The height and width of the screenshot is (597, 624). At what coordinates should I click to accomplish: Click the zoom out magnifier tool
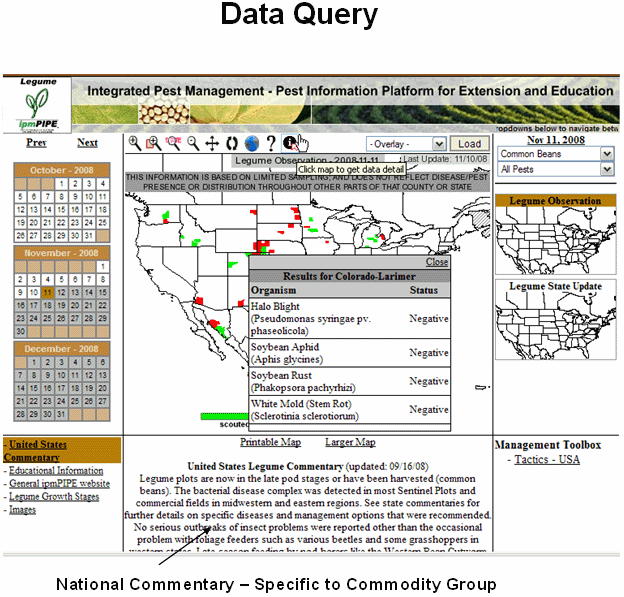coord(192,143)
